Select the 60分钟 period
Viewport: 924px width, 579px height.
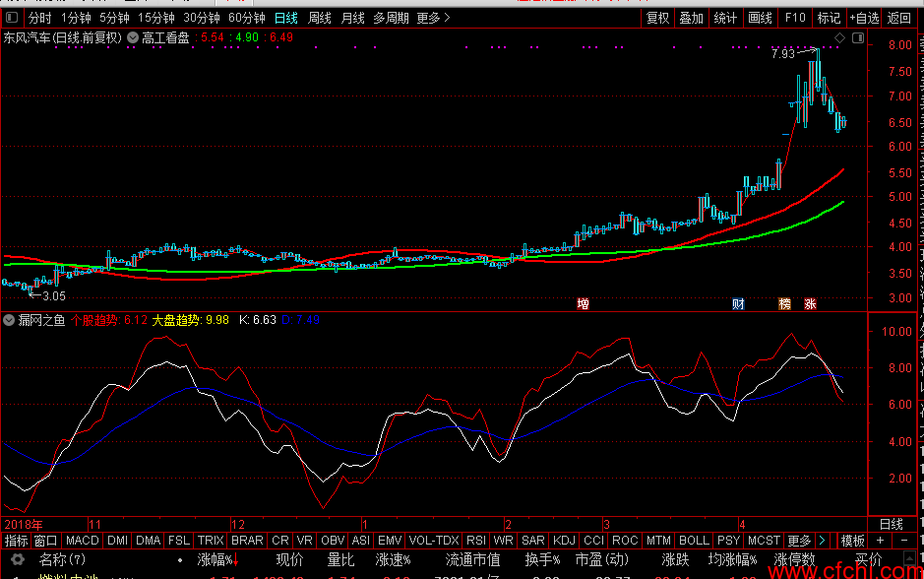coord(246,19)
